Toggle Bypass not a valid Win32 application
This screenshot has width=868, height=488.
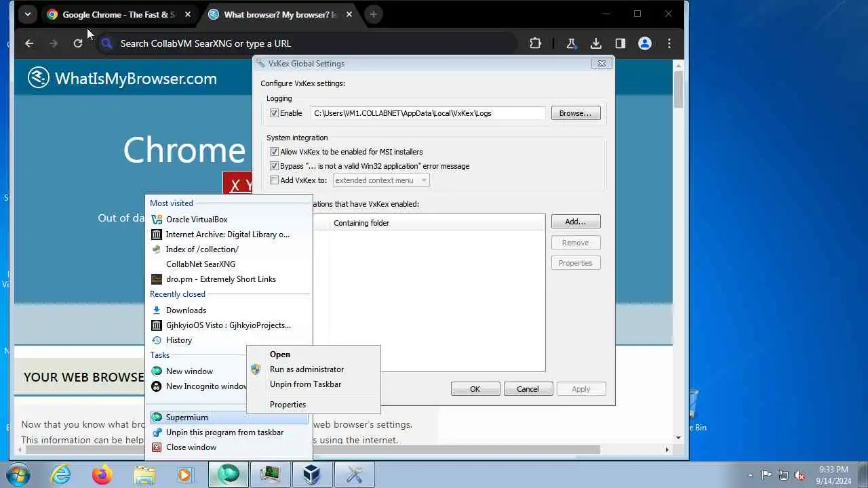[274, 166]
